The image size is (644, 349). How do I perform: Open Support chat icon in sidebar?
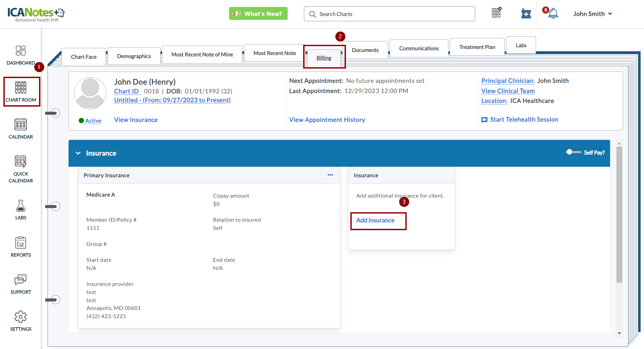coord(21,284)
